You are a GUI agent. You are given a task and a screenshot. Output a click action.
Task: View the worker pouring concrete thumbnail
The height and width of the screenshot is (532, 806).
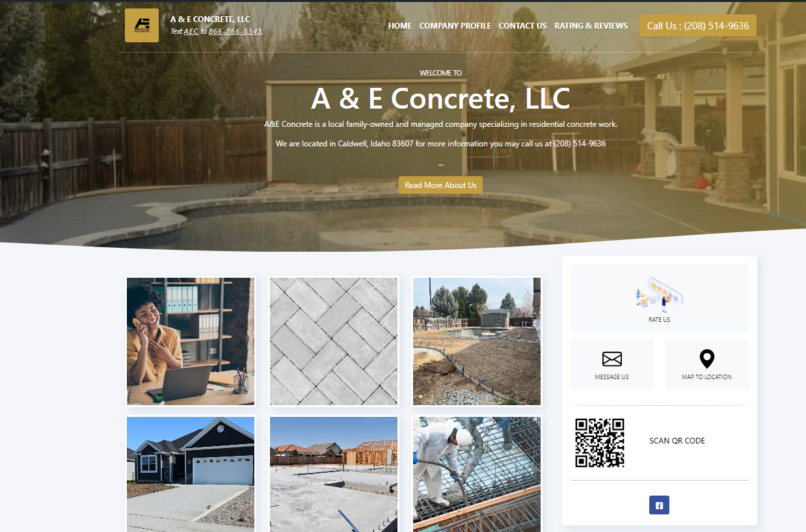pyautogui.click(x=477, y=474)
